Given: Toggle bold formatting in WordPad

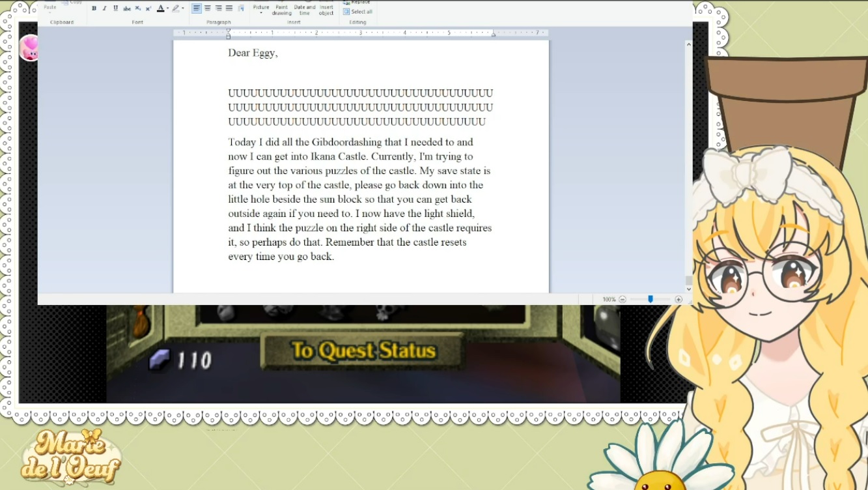Looking at the screenshot, I should click(x=94, y=8).
